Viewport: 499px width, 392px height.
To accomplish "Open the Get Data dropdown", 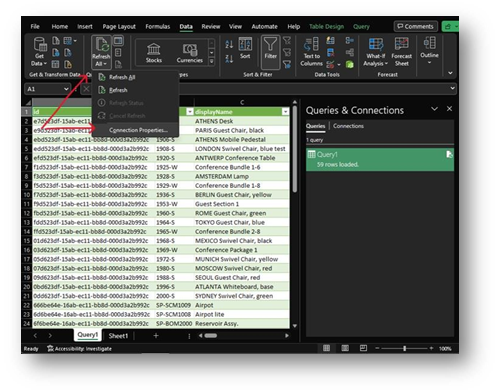I will point(39,52).
